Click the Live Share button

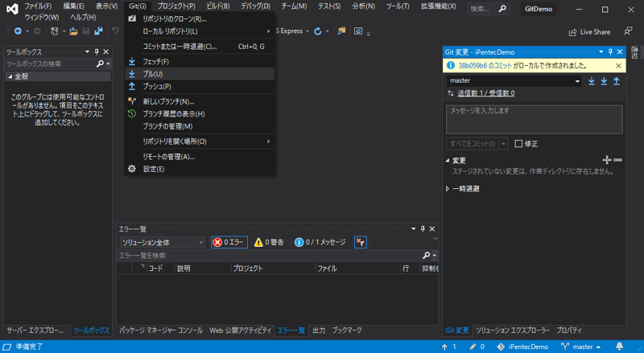tap(589, 32)
